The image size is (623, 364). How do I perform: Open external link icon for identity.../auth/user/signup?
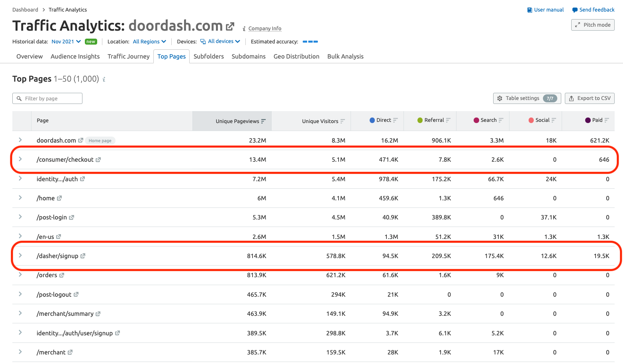[118, 333]
